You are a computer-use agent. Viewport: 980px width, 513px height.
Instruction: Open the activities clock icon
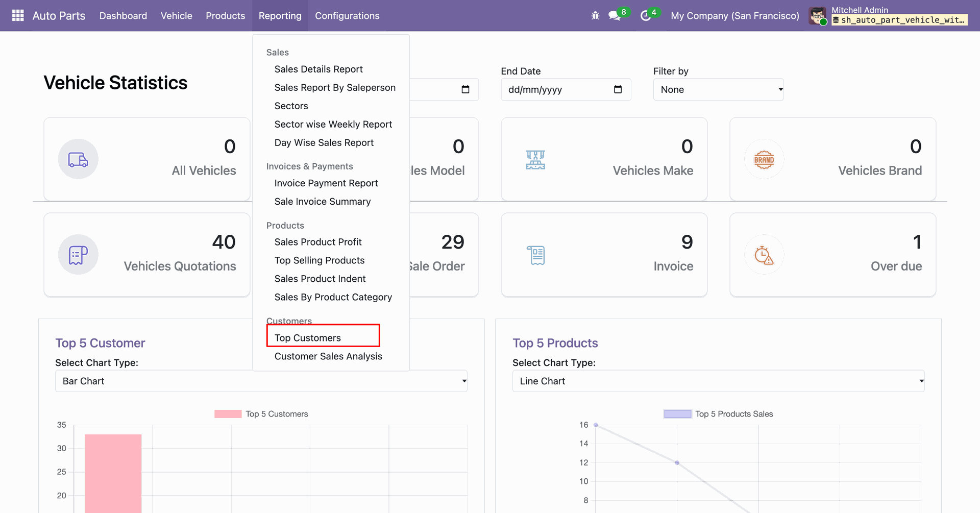pyautogui.click(x=646, y=16)
